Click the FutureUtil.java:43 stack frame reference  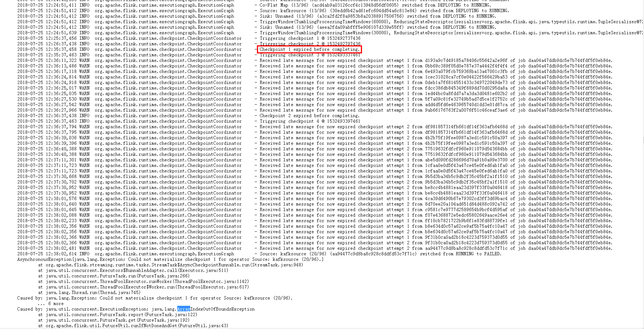[x=205, y=326]
